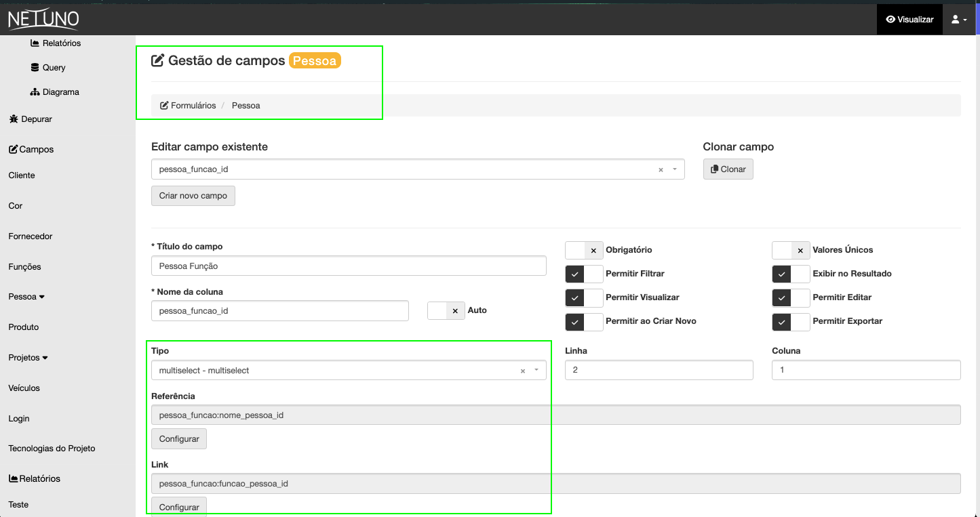Disable the Permitir Filtrar toggle
Viewport: 980px width, 517px height.
pyautogui.click(x=584, y=274)
